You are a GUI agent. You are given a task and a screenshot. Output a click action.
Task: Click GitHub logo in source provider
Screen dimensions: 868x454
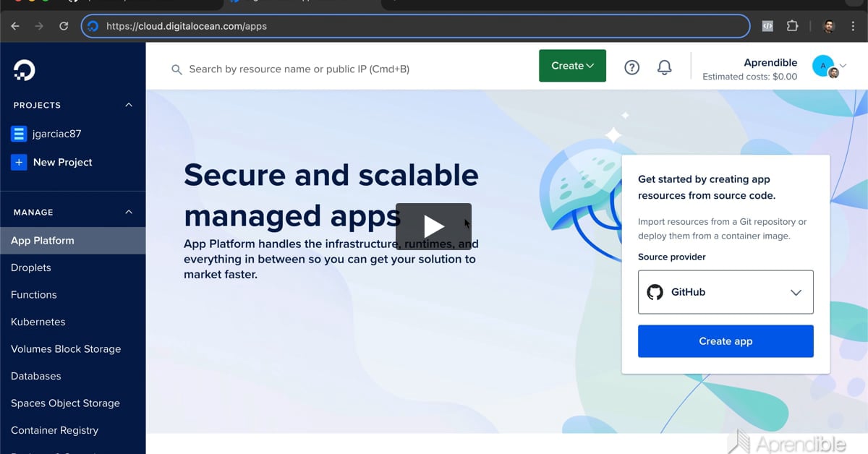tap(655, 292)
